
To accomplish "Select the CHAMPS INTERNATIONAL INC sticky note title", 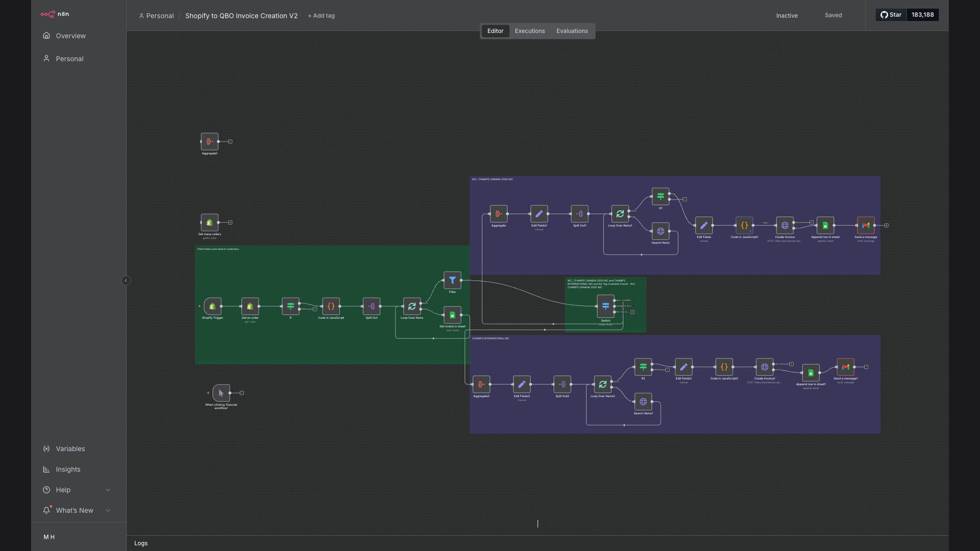I will tap(491, 338).
